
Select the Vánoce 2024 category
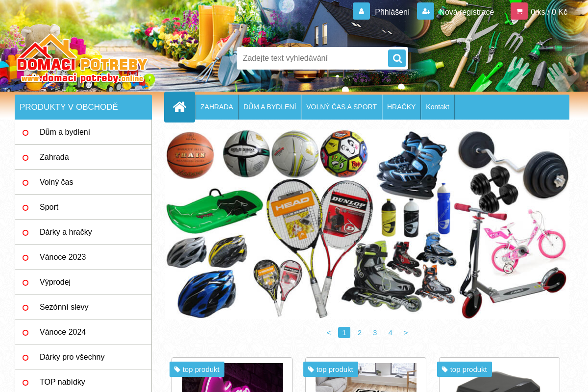63,332
